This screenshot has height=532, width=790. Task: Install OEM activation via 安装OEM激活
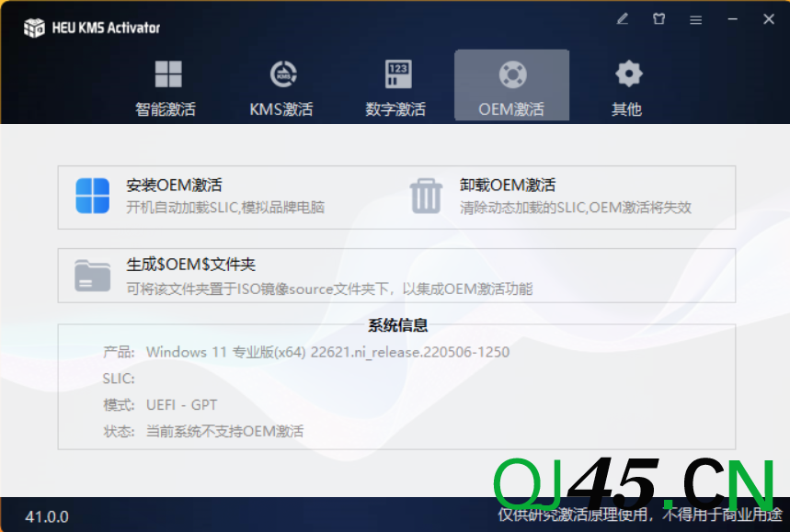[x=174, y=186]
